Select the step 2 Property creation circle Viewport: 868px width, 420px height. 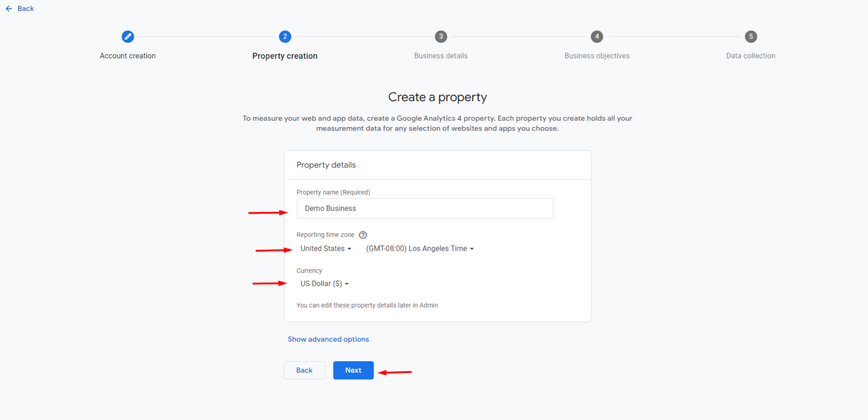pos(285,36)
